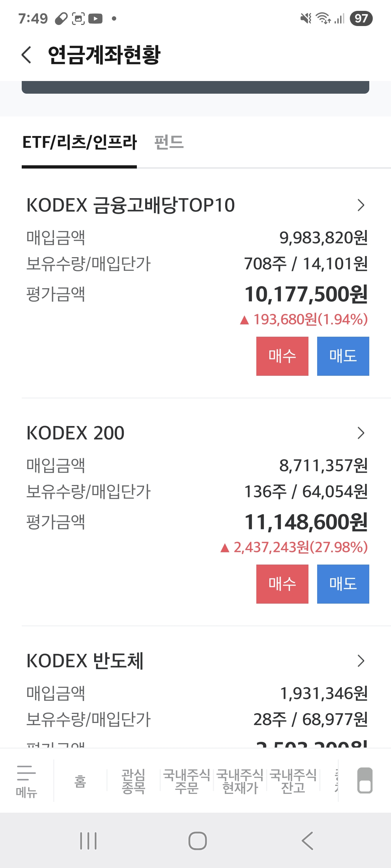Open the 메뉴 hamburger icon
The image size is (391, 868).
pos(26,781)
